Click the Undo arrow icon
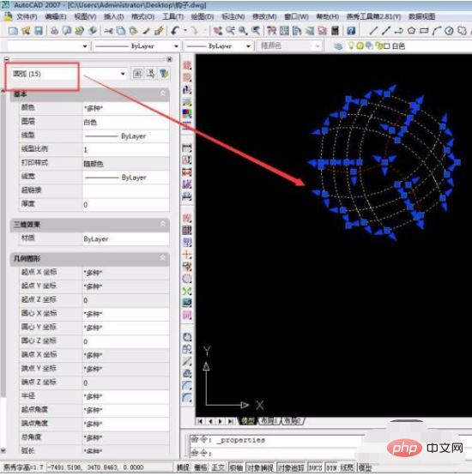Screen dimensions: 472x476 coord(175,31)
